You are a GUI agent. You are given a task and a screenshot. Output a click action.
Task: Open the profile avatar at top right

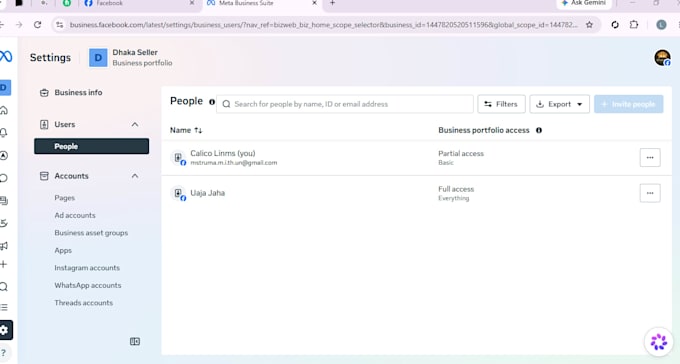pyautogui.click(x=662, y=58)
